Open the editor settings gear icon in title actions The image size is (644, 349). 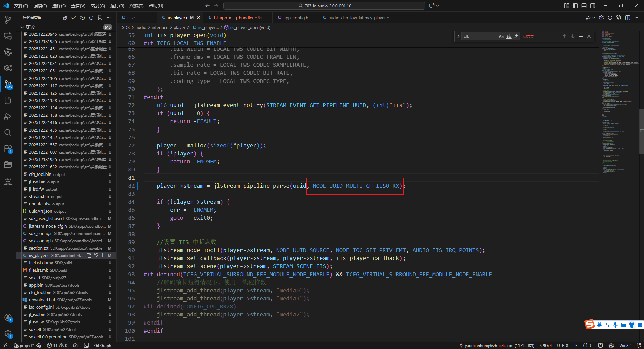(x=601, y=18)
